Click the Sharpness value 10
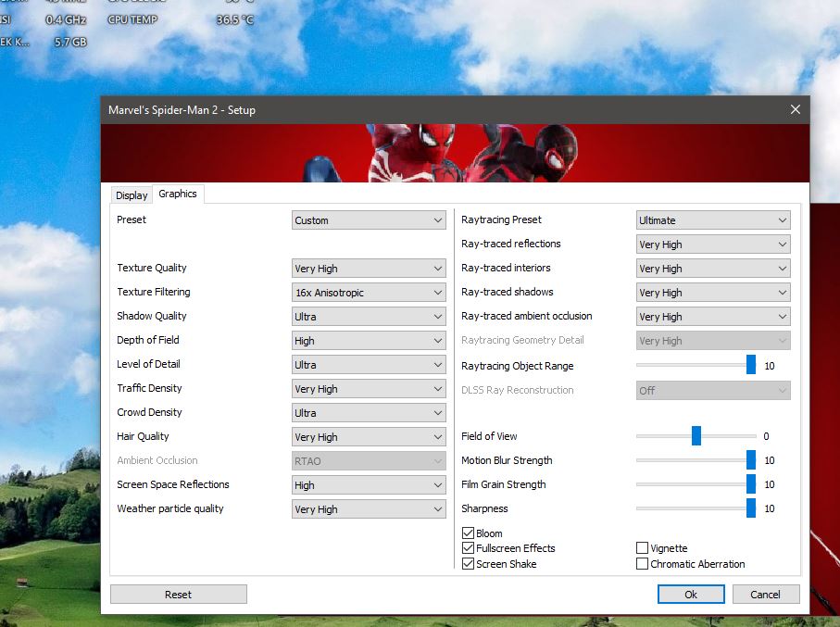The height and width of the screenshot is (627, 840). [770, 508]
